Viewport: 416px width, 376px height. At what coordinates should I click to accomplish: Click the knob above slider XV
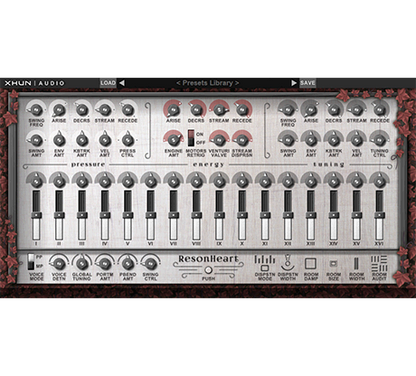[x=356, y=181]
